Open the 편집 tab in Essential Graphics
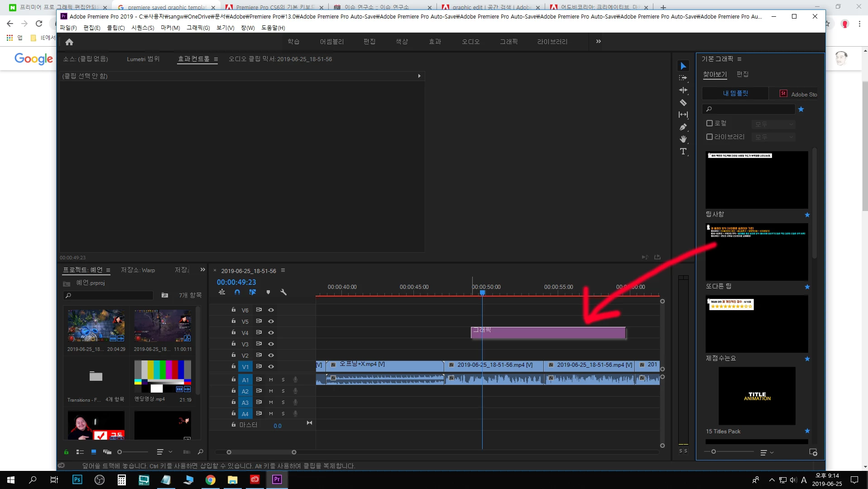Viewport: 868px width, 489px height. click(743, 74)
